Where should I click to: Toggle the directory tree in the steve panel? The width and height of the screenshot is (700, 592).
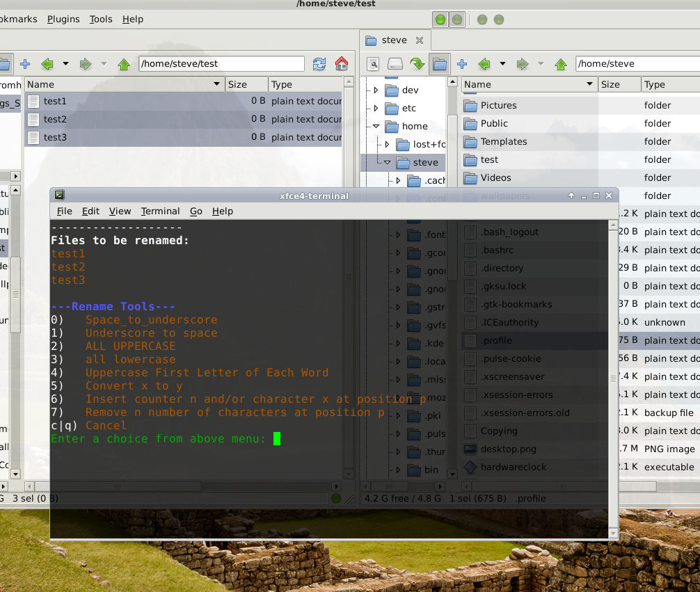(x=440, y=64)
